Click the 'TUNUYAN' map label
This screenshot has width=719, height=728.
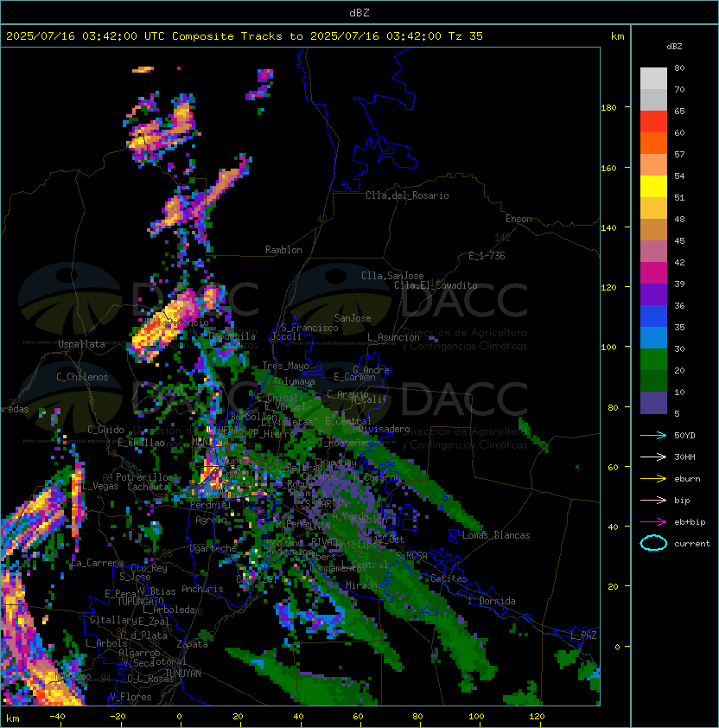pyautogui.click(x=183, y=674)
